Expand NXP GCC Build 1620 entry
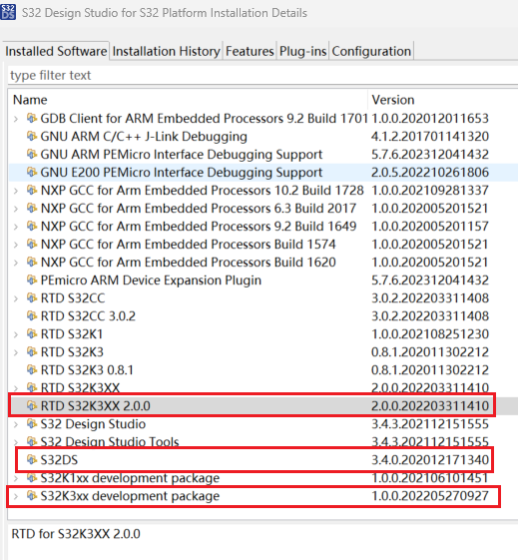This screenshot has height=560, width=518. (x=16, y=262)
